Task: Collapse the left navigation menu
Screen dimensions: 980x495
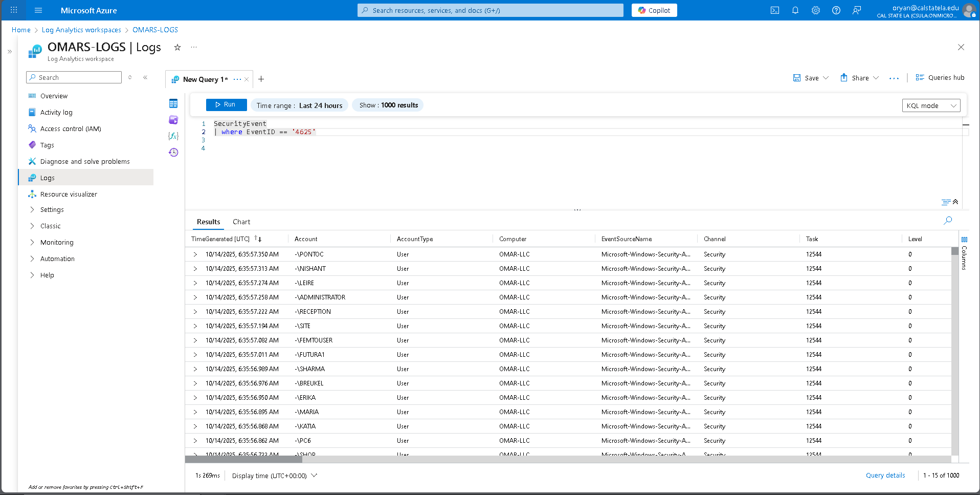Action: (145, 77)
